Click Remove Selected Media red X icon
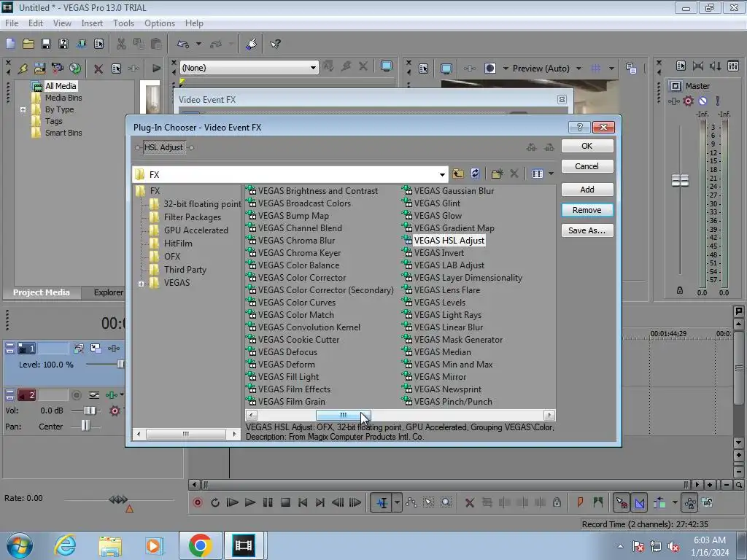The width and height of the screenshot is (747, 560). point(98,69)
